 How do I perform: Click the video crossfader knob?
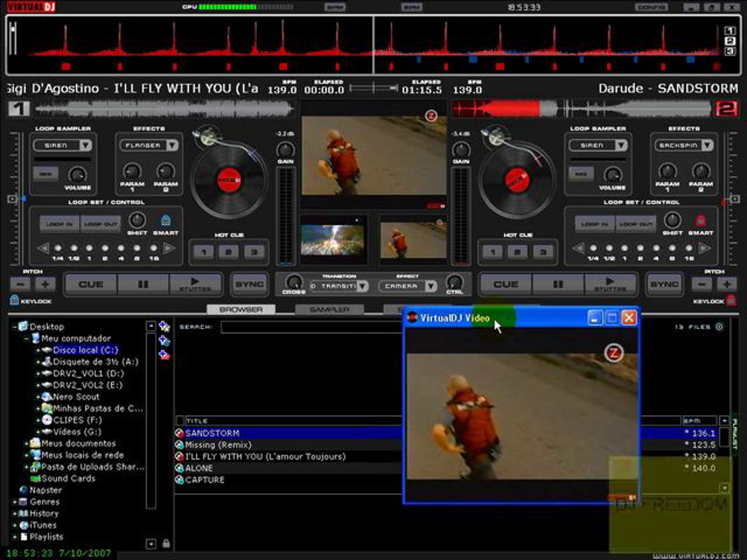[x=294, y=282]
